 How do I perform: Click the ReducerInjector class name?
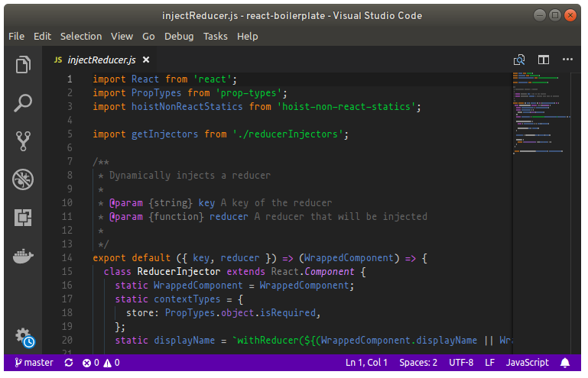[x=179, y=272]
